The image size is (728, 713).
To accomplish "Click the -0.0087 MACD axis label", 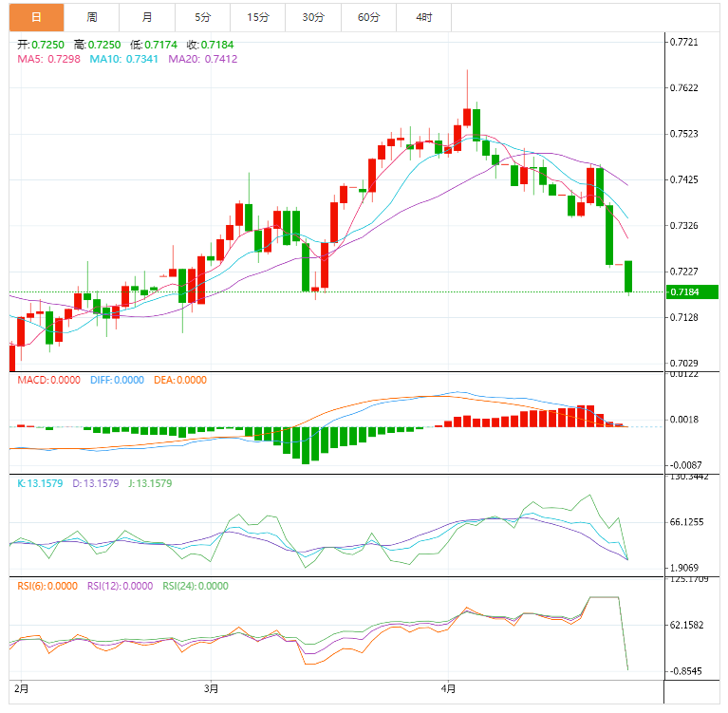I will 684,465.
